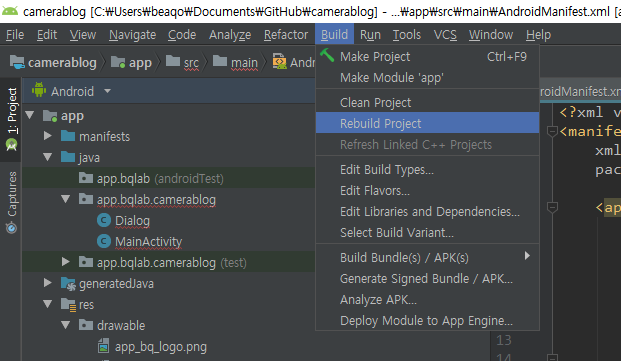The width and height of the screenshot is (621, 361).
Task: Expand the generatedJava folder
Action: (48, 283)
